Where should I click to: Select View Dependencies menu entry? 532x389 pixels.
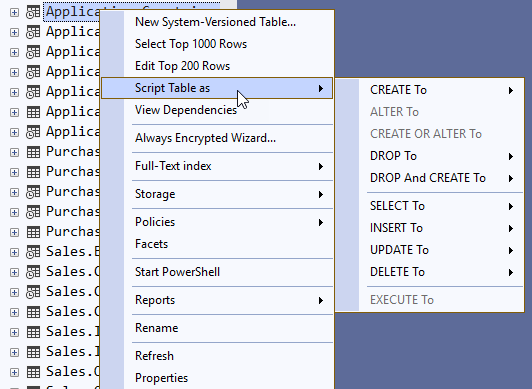[x=186, y=110]
